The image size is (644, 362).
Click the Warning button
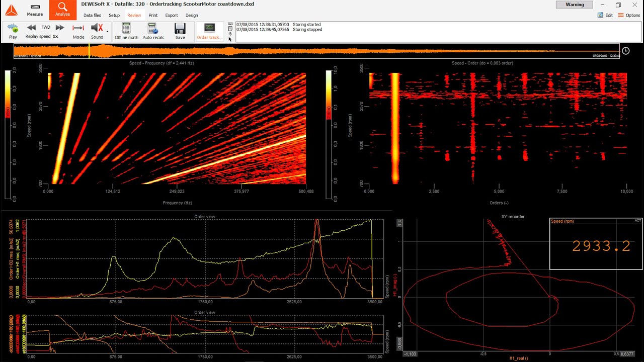(575, 5)
